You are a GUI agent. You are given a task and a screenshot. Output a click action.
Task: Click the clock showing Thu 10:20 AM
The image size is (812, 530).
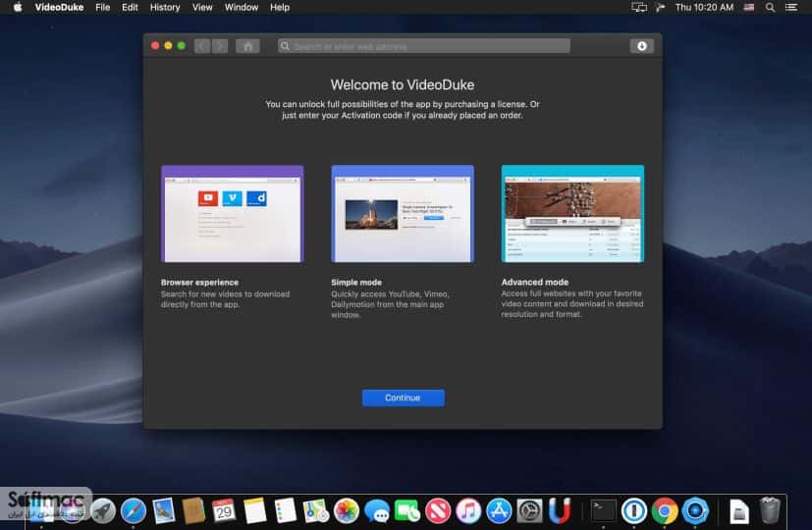704,7
